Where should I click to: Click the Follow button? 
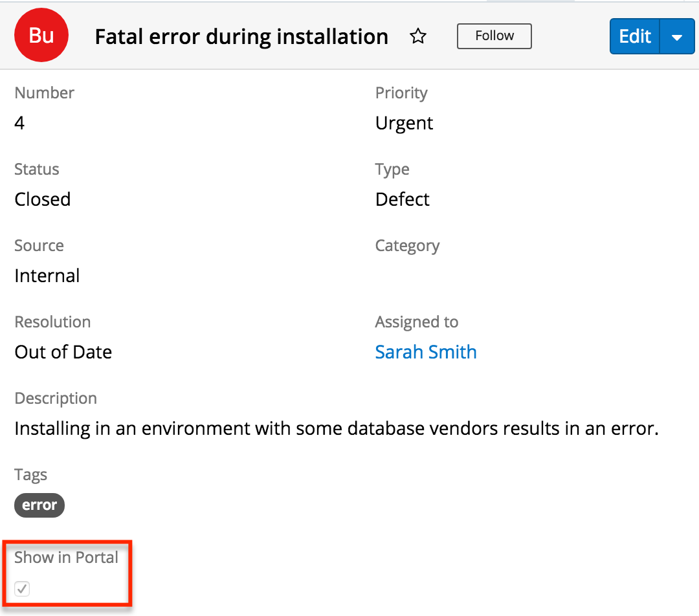tap(494, 36)
